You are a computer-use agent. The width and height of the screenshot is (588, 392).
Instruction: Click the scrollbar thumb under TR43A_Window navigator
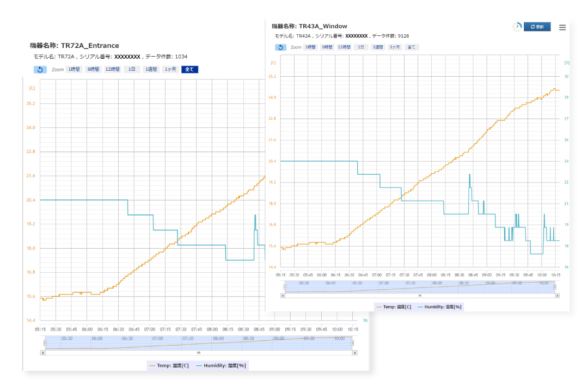pyautogui.click(x=420, y=296)
